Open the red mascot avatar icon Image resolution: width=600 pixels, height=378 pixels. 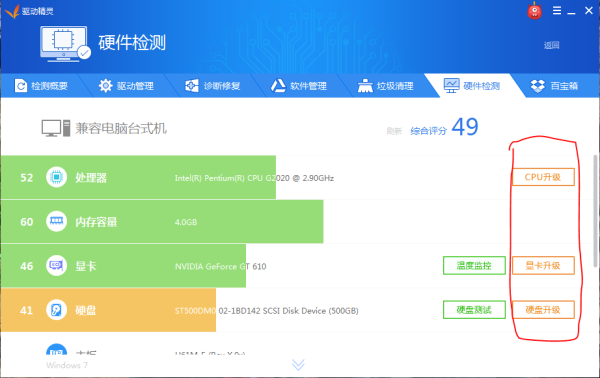(534, 11)
